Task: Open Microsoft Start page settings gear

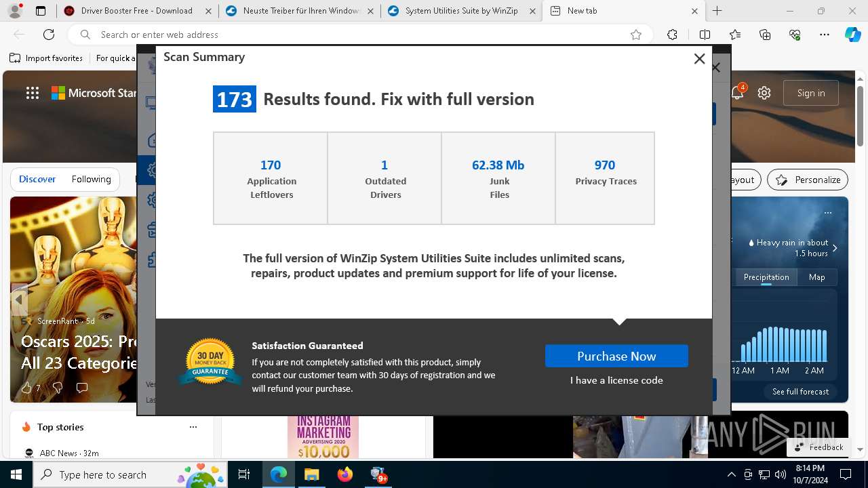Action: 764,93
